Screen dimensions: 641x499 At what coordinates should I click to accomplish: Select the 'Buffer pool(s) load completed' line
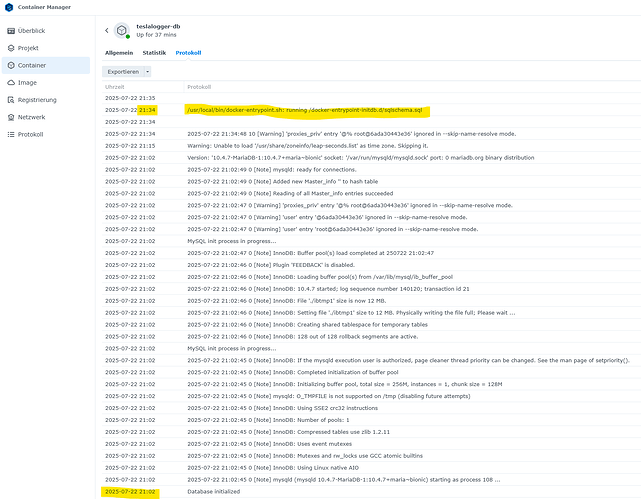(x=371, y=253)
